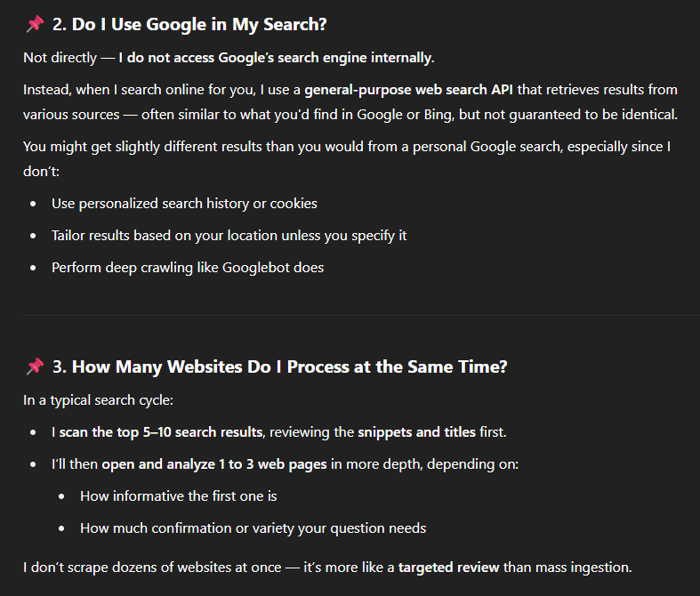Click bold text 'open and analyze 1 to 3 web pages'

click(214, 464)
